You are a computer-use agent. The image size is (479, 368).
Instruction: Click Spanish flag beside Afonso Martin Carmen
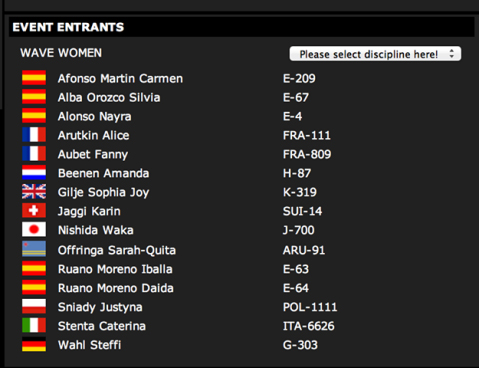[x=34, y=78]
